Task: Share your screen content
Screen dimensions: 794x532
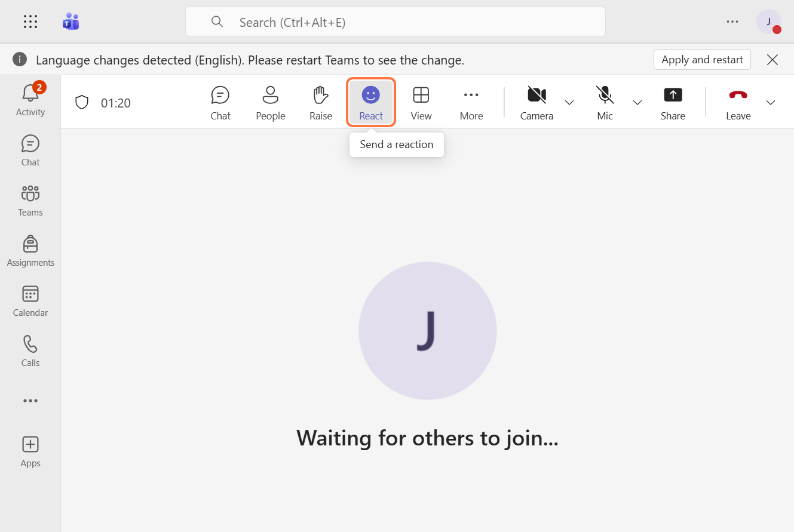Action: [x=672, y=103]
